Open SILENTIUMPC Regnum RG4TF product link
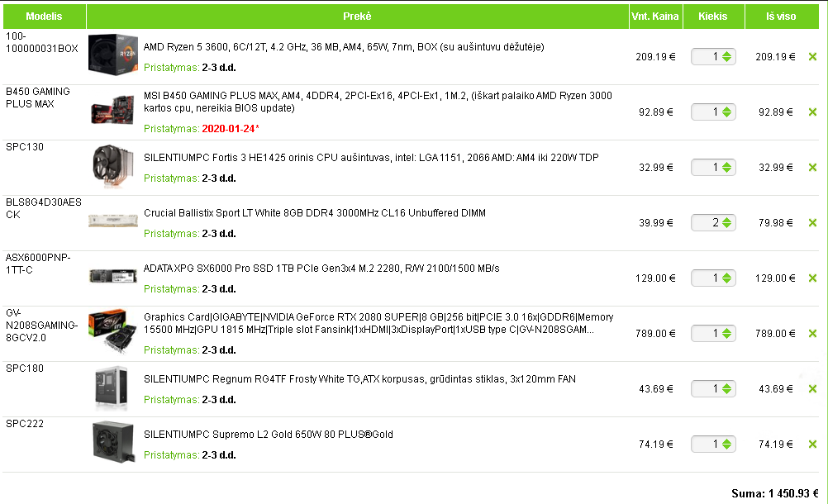 [x=359, y=379]
